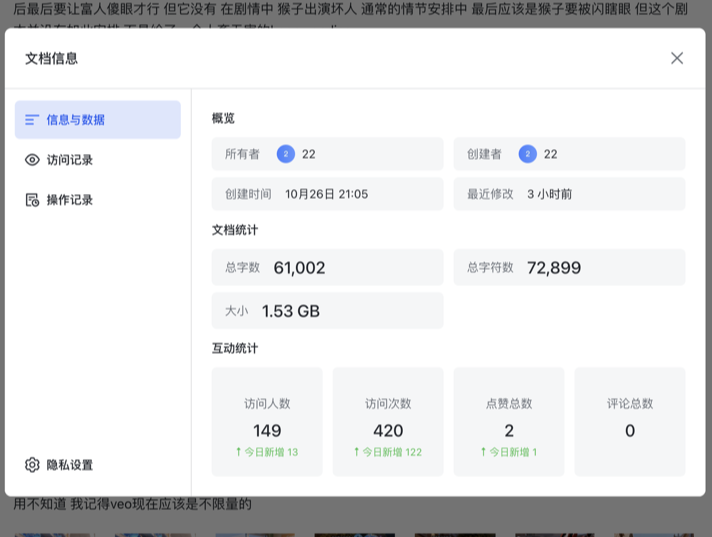Click the 信息与数据 list icon
712x537 pixels.
click(x=32, y=120)
